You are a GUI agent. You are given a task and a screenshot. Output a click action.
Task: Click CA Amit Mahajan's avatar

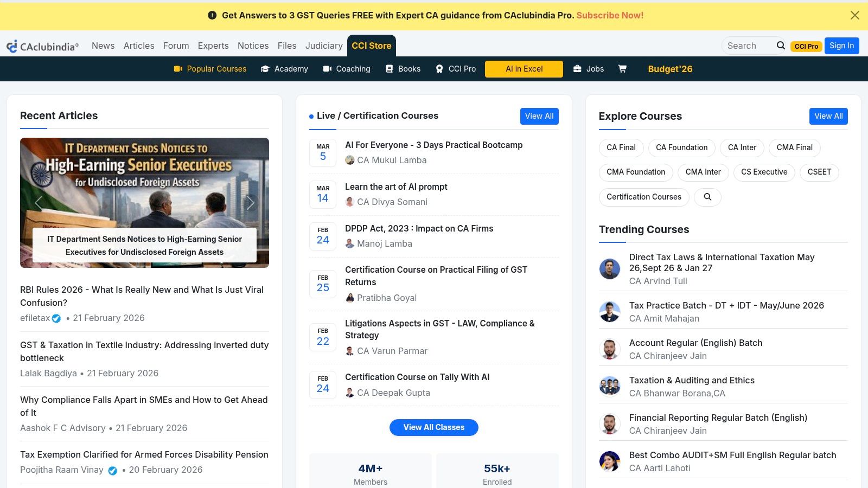(610, 312)
